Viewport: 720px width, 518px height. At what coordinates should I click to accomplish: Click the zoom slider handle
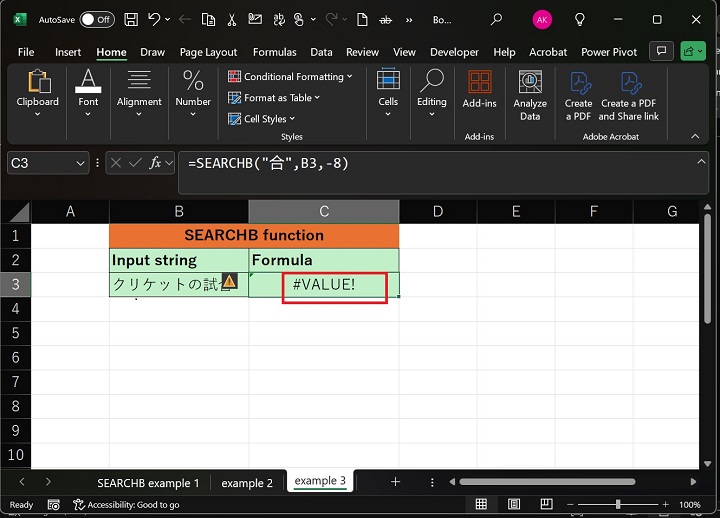click(x=618, y=505)
